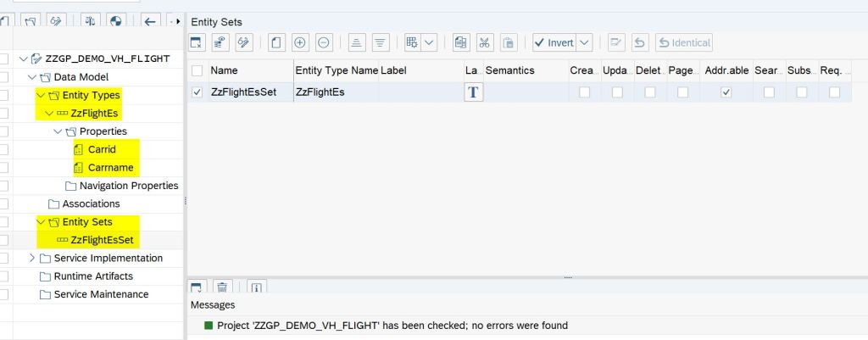Click the first Entity Sets toolbar window icon
This screenshot has width=868, height=340.
tap(197, 42)
